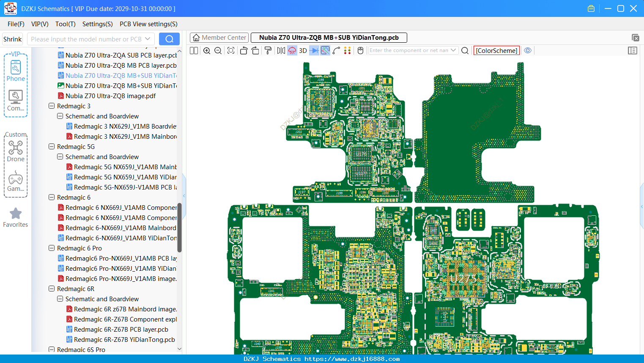Image resolution: width=644 pixels, height=363 pixels.
Task: Search for the entered component or net
Action: 465,50
